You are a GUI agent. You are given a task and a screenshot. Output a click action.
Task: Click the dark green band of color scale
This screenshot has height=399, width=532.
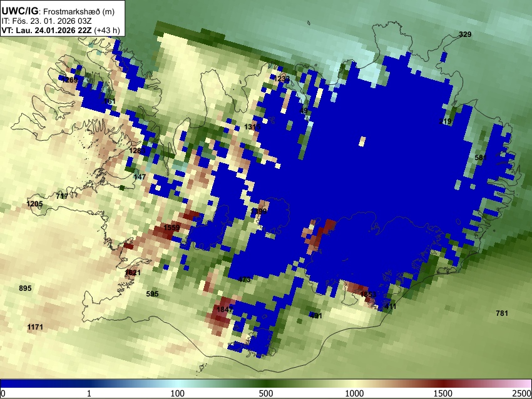coord(266,384)
